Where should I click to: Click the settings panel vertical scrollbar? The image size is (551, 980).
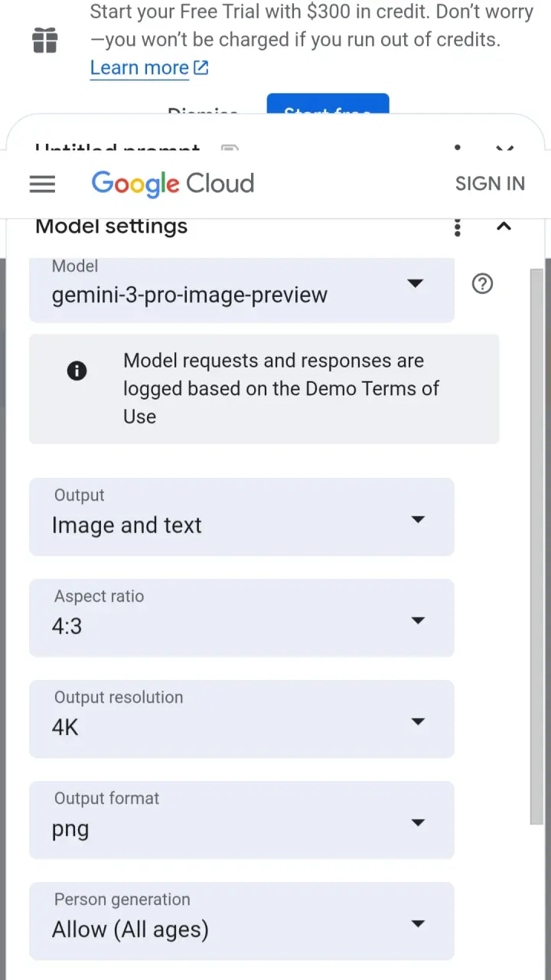pyautogui.click(x=537, y=547)
